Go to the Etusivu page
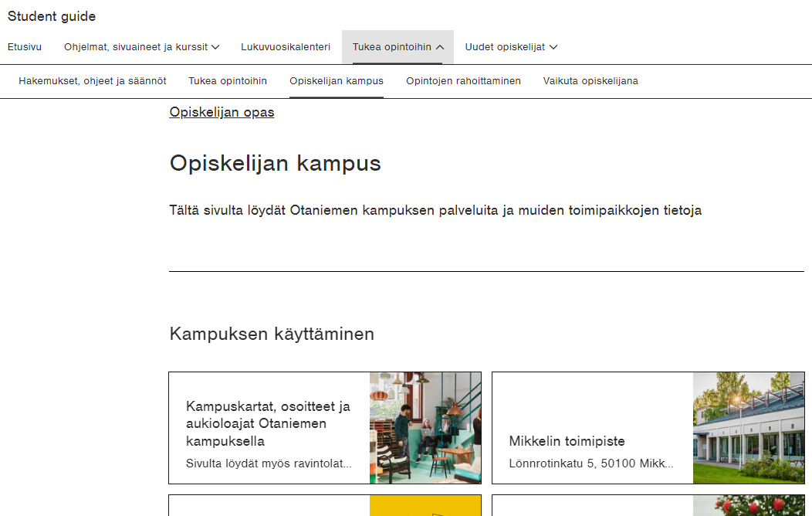 (x=25, y=47)
